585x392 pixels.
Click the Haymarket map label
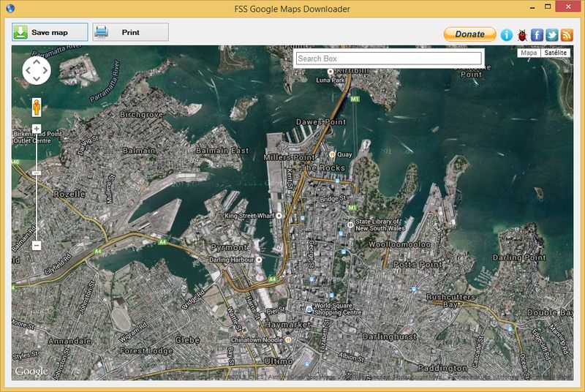point(287,325)
